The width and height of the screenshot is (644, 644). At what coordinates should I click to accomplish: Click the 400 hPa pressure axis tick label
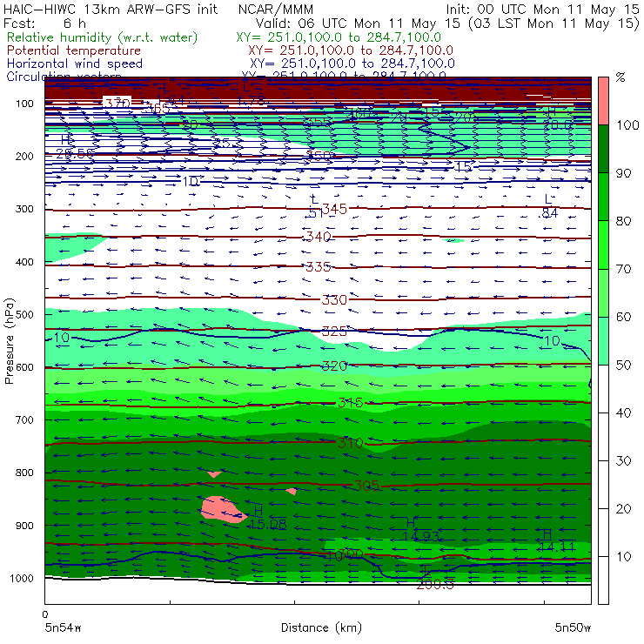coord(24,262)
